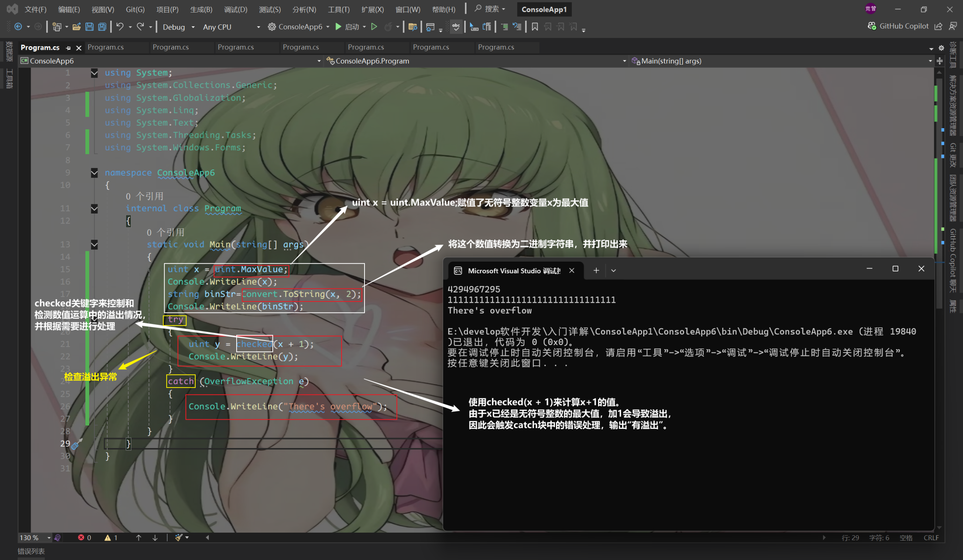
Task: Save the current file with Save icon
Action: [x=89, y=27]
